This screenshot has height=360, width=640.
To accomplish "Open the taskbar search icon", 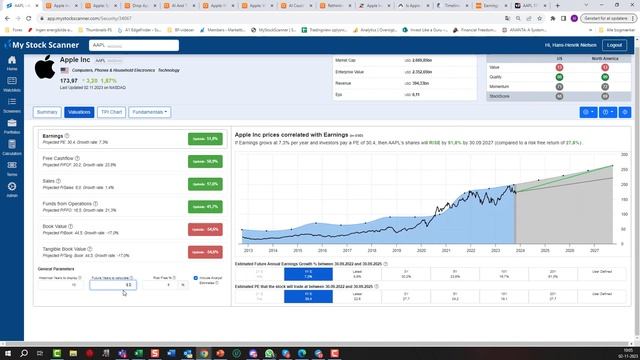I will pyautogui.click(x=24, y=353).
